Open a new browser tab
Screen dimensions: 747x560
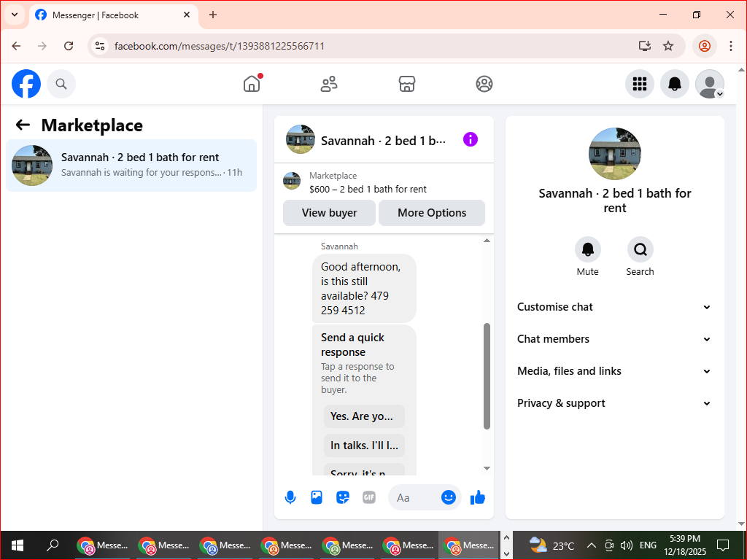point(213,15)
